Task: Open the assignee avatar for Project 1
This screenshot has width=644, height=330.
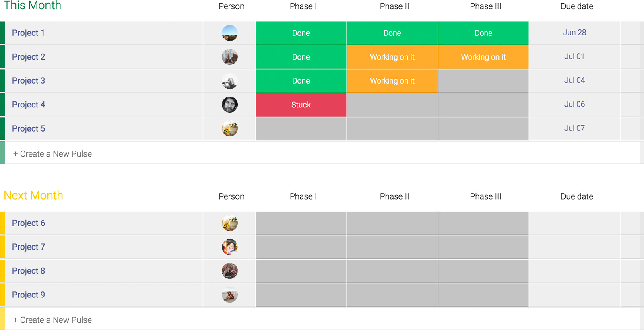Action: [229, 33]
